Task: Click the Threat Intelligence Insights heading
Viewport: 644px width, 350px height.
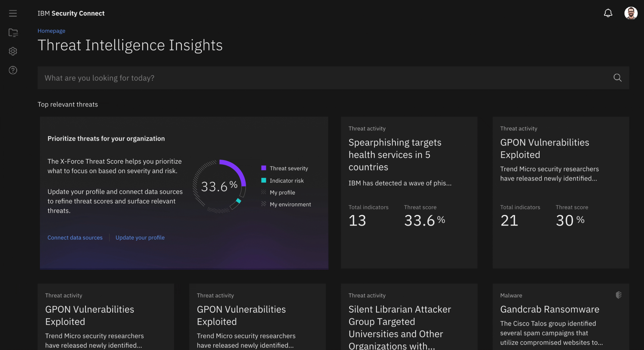Action: point(130,46)
